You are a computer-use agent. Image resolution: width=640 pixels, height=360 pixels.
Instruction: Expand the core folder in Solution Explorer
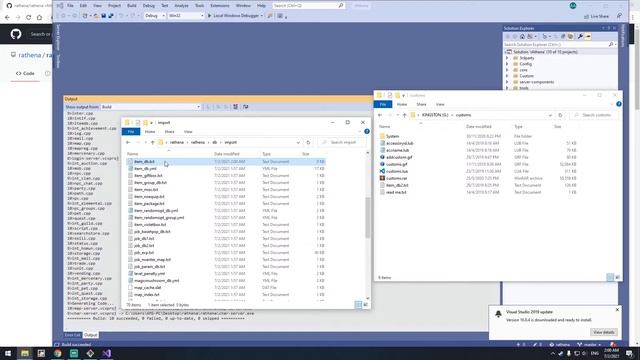pyautogui.click(x=507, y=70)
